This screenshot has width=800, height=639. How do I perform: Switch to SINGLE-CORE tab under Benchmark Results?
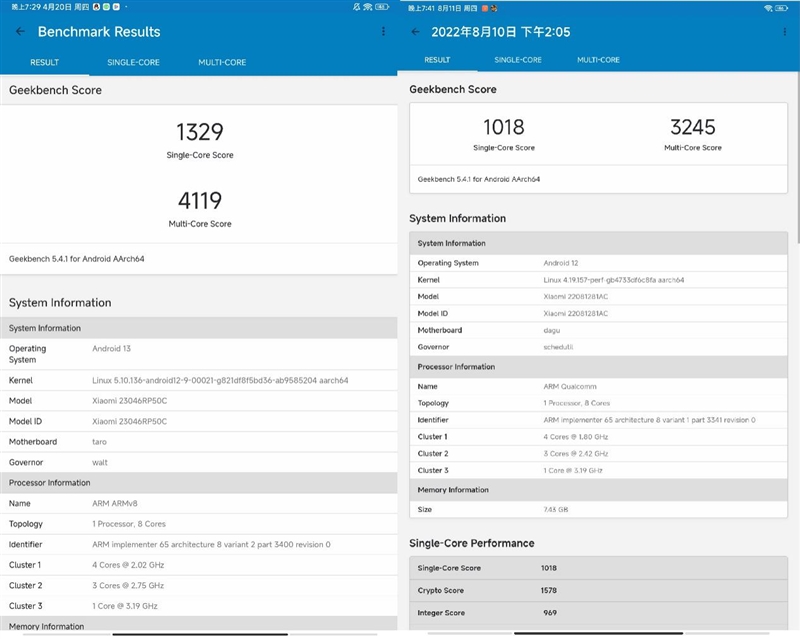[133, 62]
